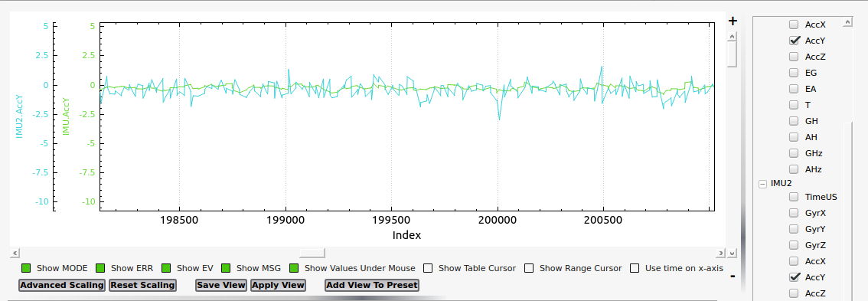Check the AHz item
This screenshot has width=868, height=301.
click(794, 169)
